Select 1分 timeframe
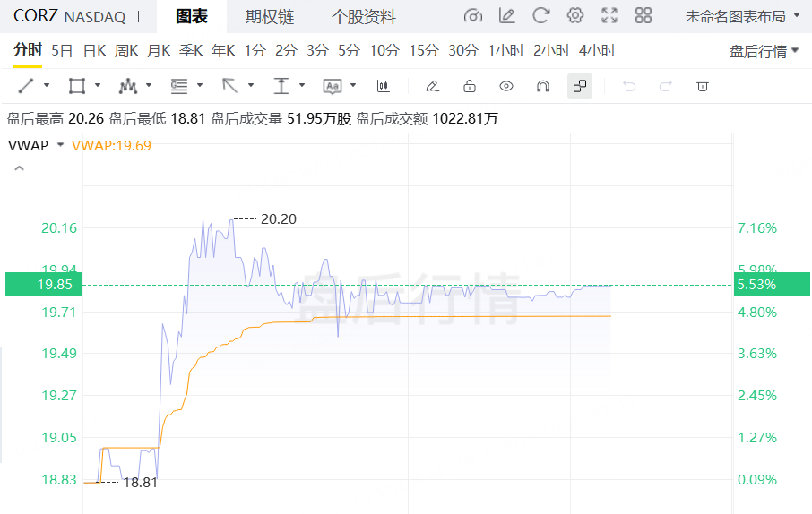The width and height of the screenshot is (812, 514). (x=255, y=51)
